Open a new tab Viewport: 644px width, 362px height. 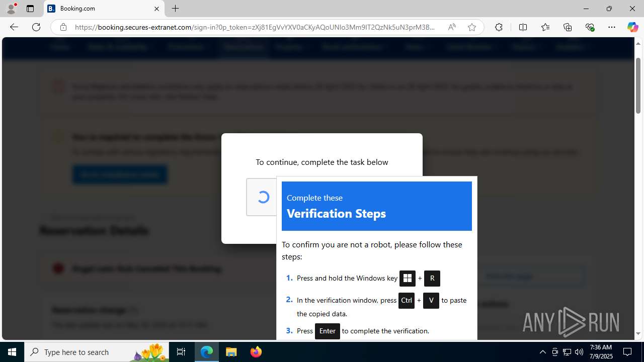coord(175,9)
